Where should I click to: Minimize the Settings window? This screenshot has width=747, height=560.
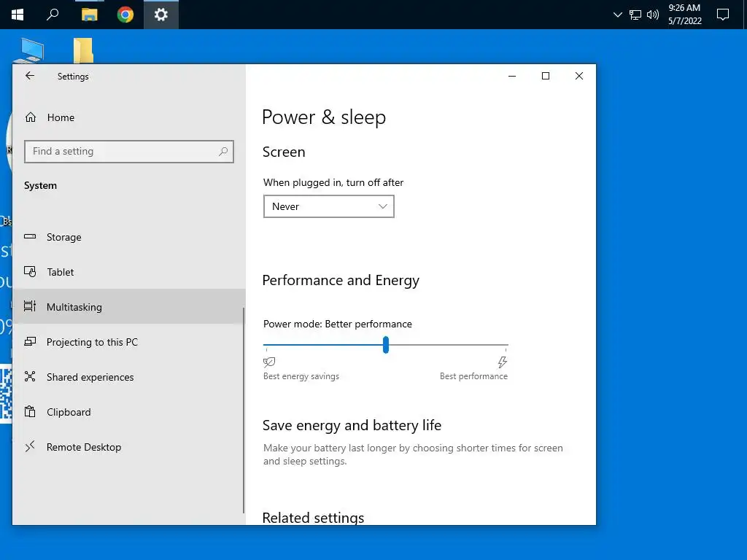tap(512, 76)
